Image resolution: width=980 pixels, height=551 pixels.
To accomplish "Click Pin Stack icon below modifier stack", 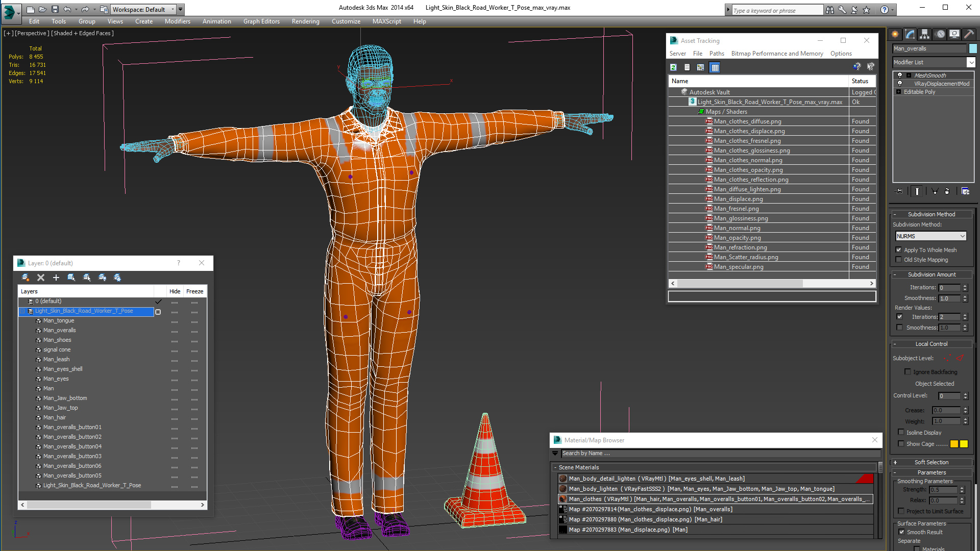I will pyautogui.click(x=899, y=191).
